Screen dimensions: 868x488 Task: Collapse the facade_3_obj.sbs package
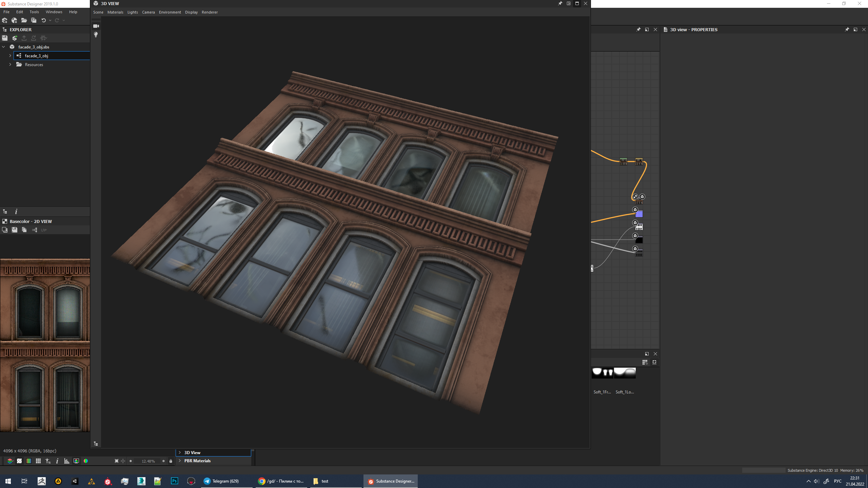click(x=4, y=47)
